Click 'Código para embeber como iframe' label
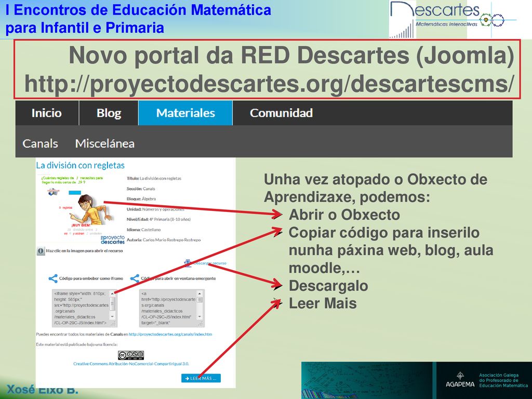 pyautogui.click(x=91, y=278)
